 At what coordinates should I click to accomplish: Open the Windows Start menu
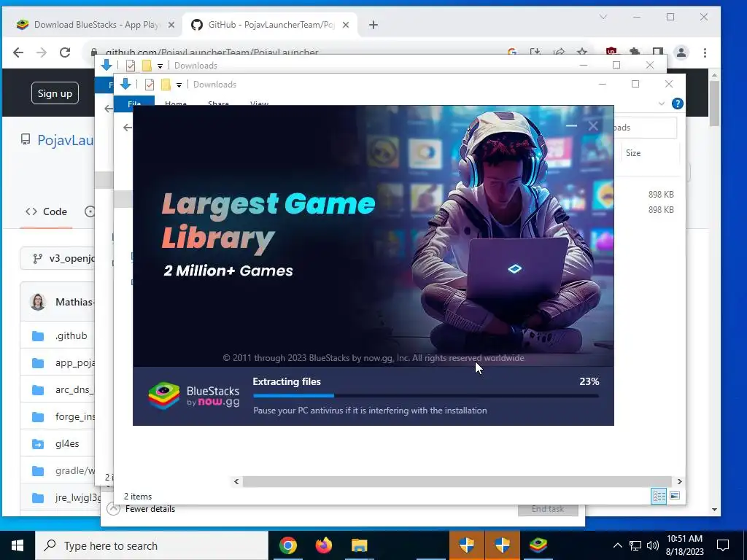pyautogui.click(x=18, y=545)
